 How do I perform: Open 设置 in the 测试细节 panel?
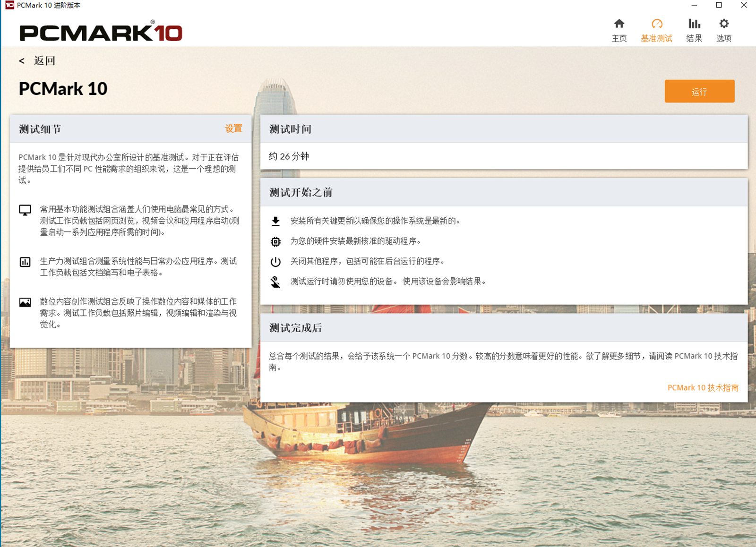coord(233,128)
